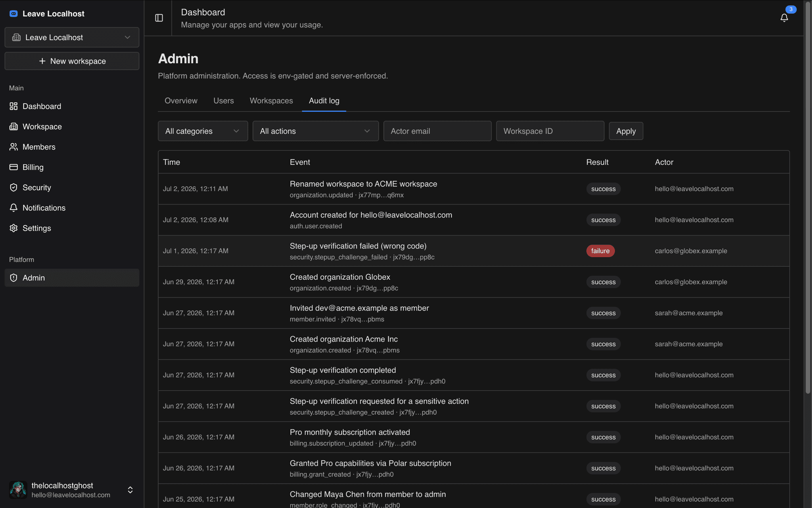Screen dimensions: 812x508
Task: Click the Result column header
Action: pos(597,162)
